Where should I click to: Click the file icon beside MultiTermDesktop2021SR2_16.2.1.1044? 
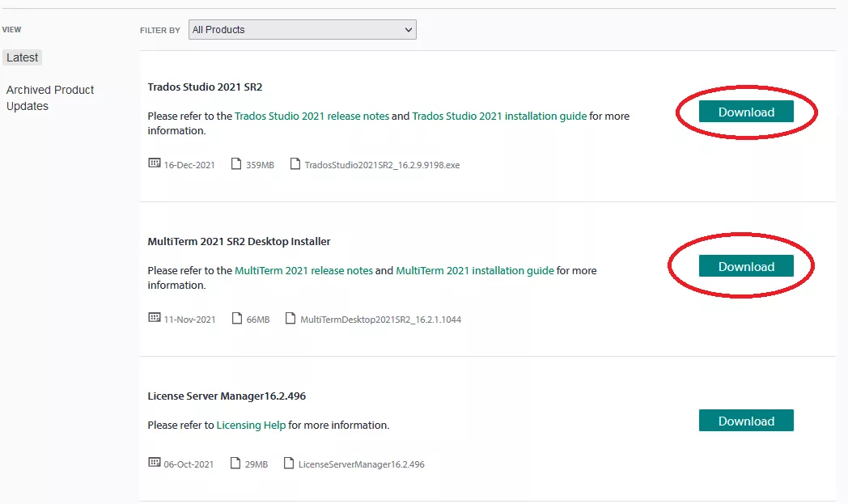[x=290, y=318]
